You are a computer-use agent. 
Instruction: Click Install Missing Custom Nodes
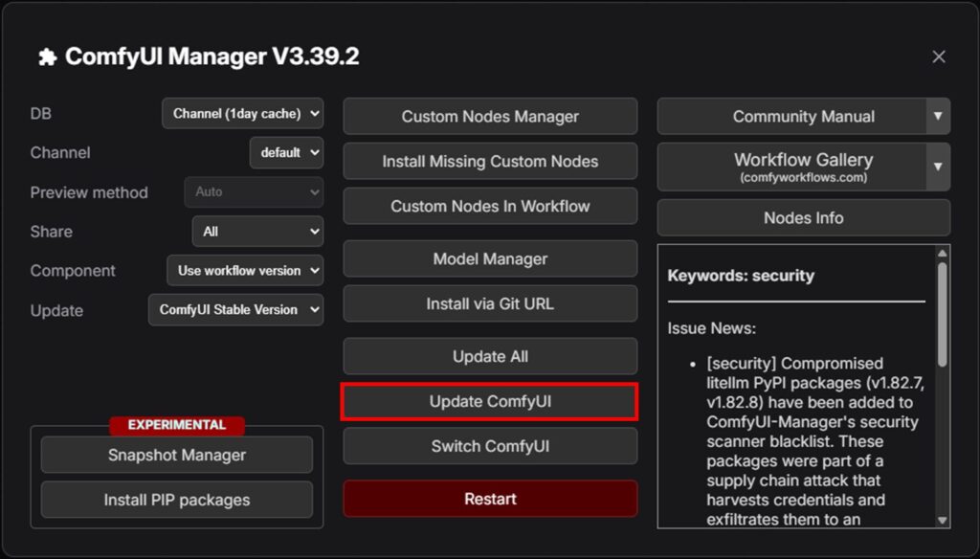(x=490, y=161)
